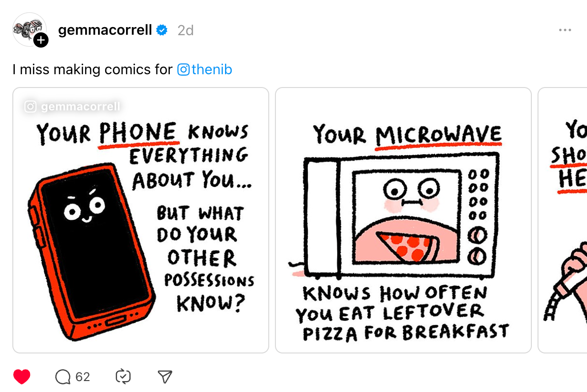This screenshot has height=392, width=587.
Task: Click the gemmacorrell watermark on first image
Action: [x=72, y=107]
